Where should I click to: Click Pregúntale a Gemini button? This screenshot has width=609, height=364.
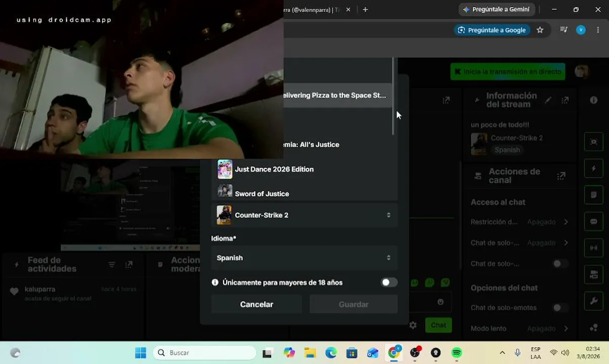tap(497, 9)
